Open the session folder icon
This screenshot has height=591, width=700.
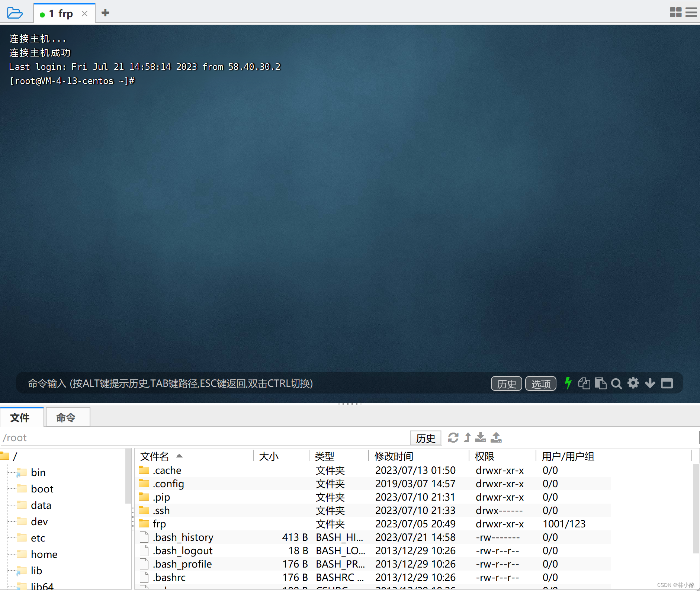point(15,13)
